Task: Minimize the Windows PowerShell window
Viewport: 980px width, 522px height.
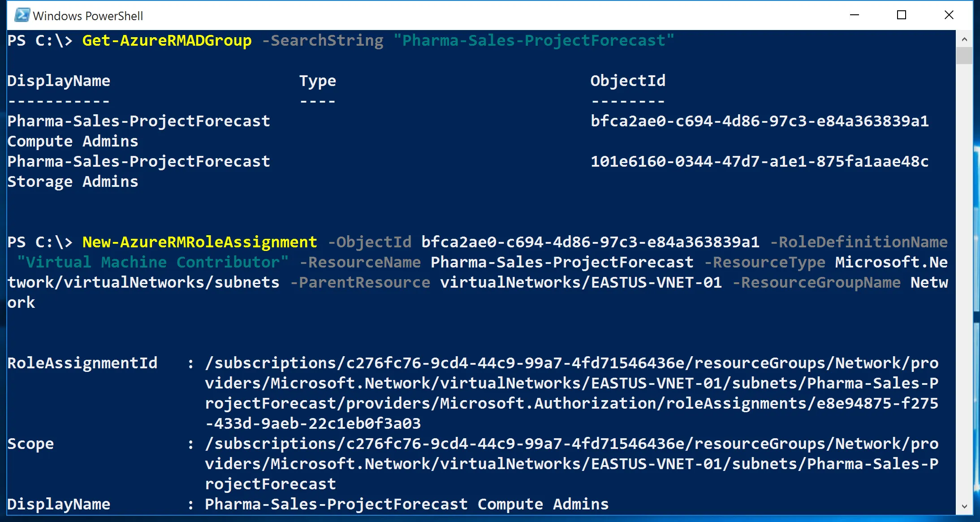Action: (855, 15)
